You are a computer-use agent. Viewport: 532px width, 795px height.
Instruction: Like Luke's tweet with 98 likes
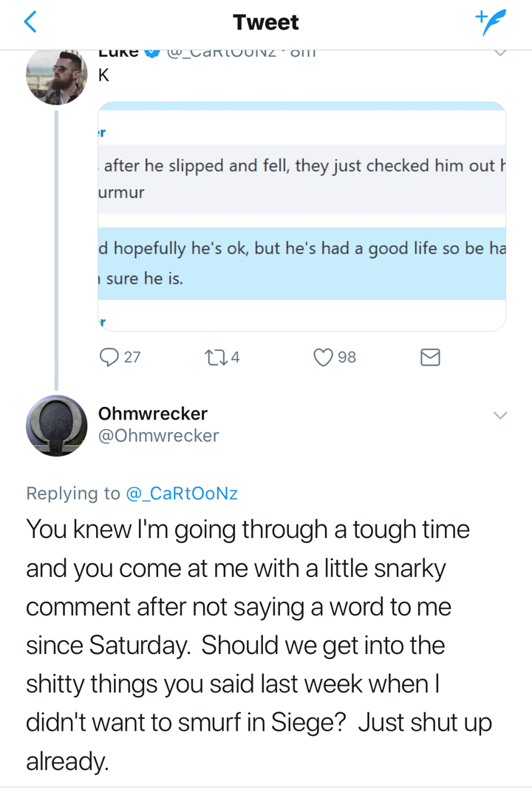tap(335, 358)
